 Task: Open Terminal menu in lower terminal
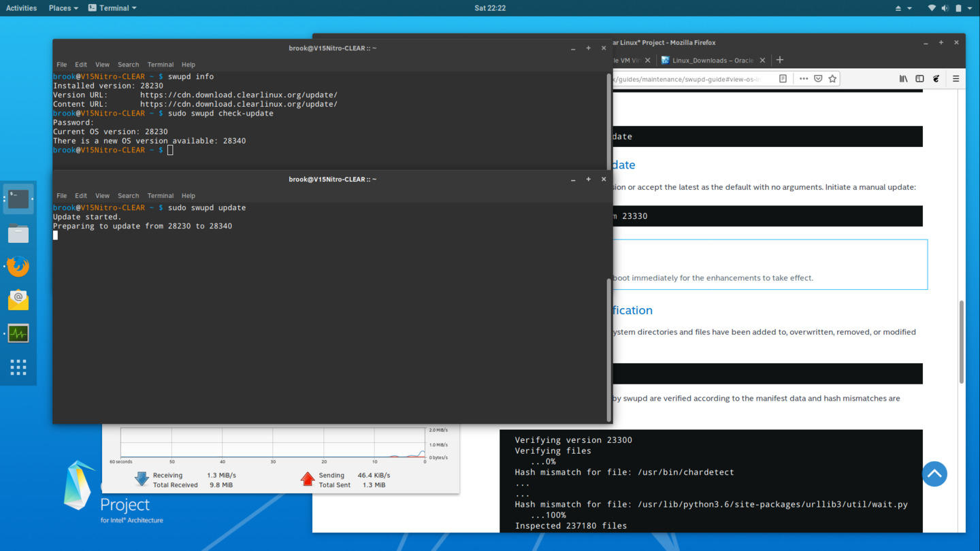[161, 196]
